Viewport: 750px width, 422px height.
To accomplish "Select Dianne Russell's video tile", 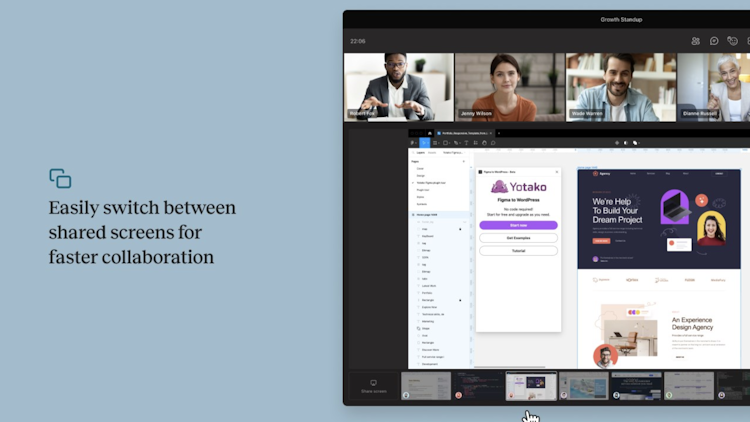I will pyautogui.click(x=714, y=87).
